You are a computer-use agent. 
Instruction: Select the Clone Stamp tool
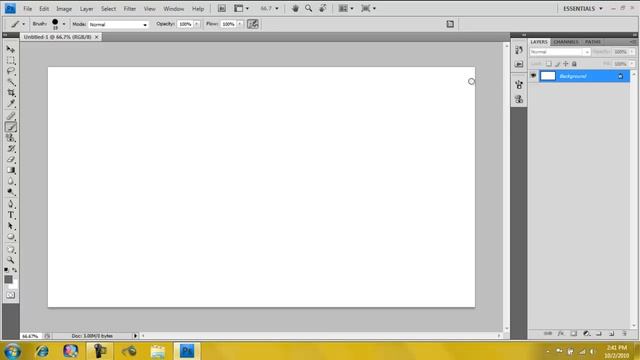11,138
